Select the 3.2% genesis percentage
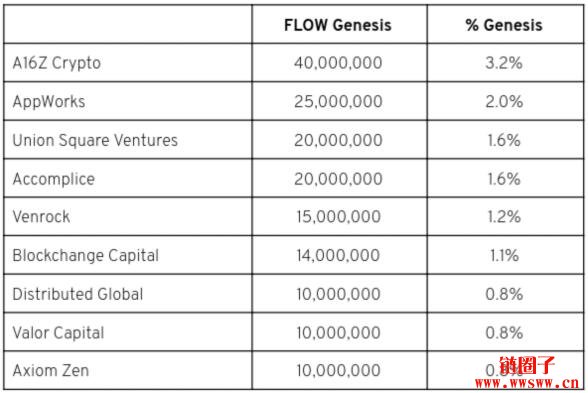The image size is (588, 393). pos(504,63)
